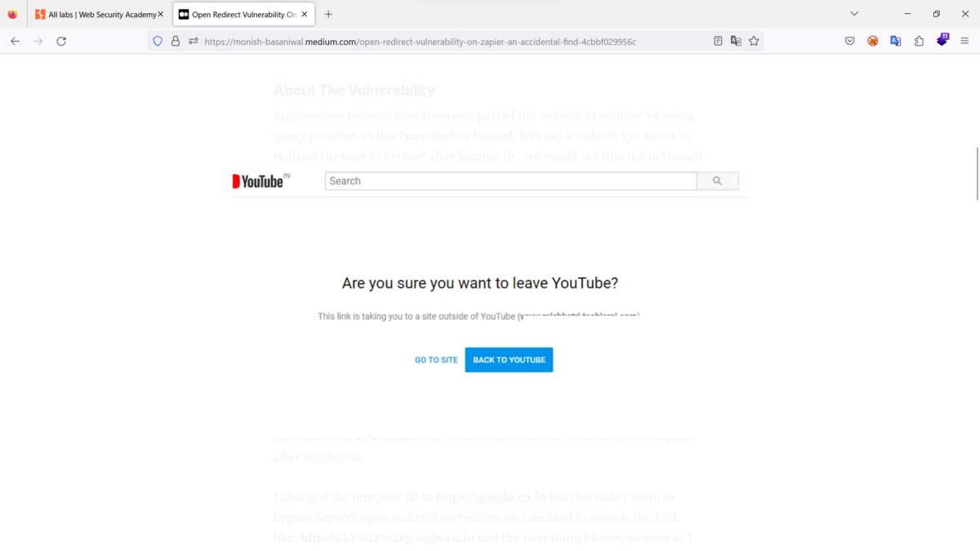980x551 pixels.
Task: Click the BACK TO YOUTUBE button
Action: point(509,360)
